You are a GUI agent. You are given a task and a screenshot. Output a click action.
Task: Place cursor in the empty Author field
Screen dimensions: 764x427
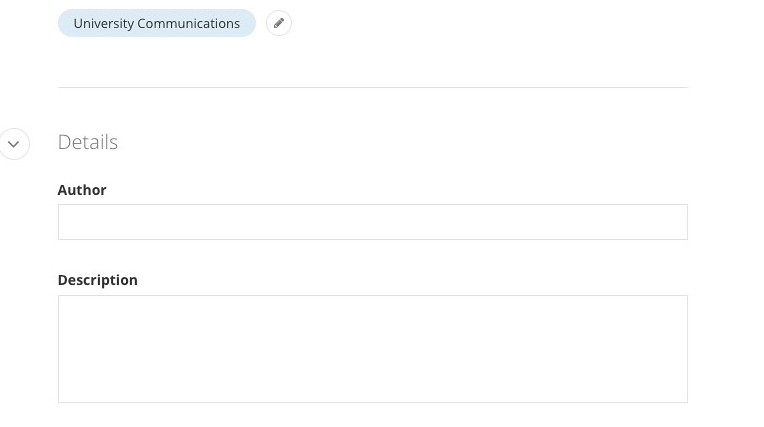point(372,222)
